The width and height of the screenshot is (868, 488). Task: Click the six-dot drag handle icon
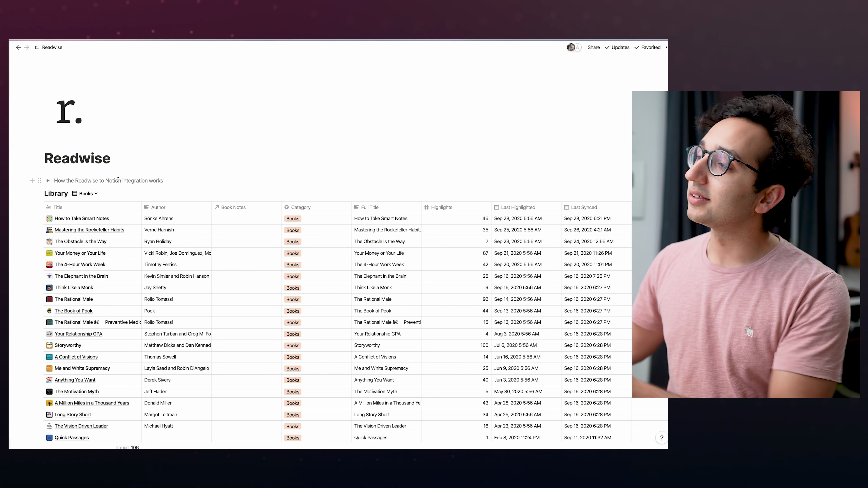[x=39, y=181]
